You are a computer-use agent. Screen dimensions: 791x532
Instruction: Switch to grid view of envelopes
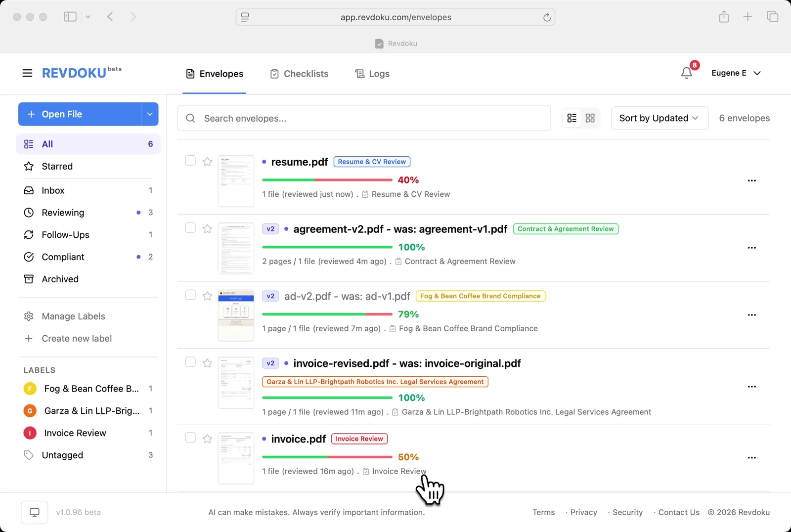[590, 118]
